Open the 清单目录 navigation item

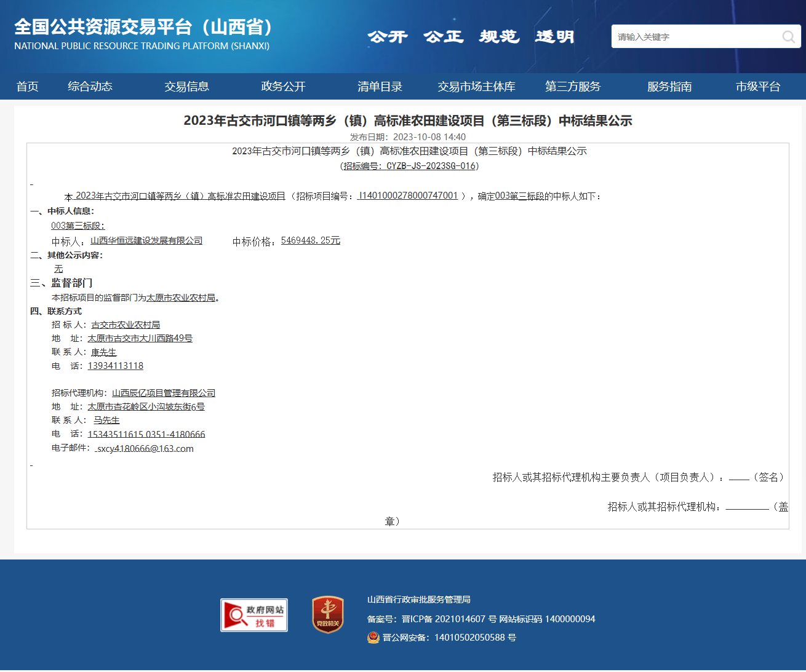point(380,87)
